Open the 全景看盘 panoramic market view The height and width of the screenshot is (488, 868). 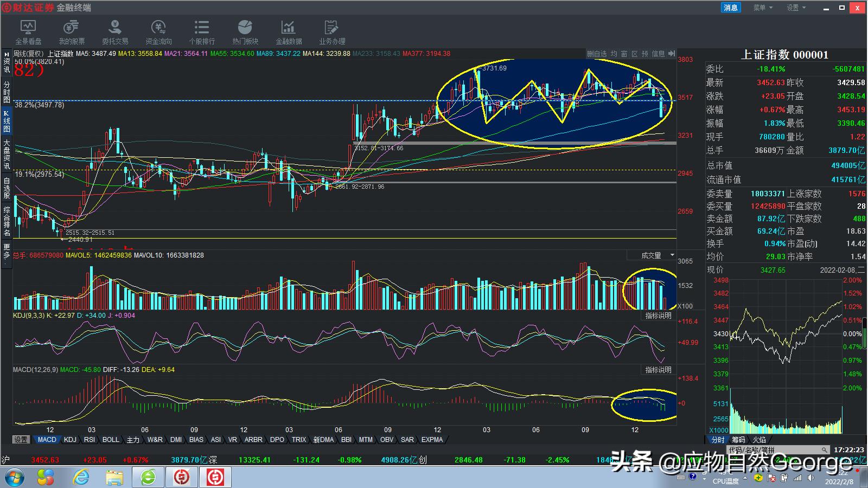pos(28,31)
